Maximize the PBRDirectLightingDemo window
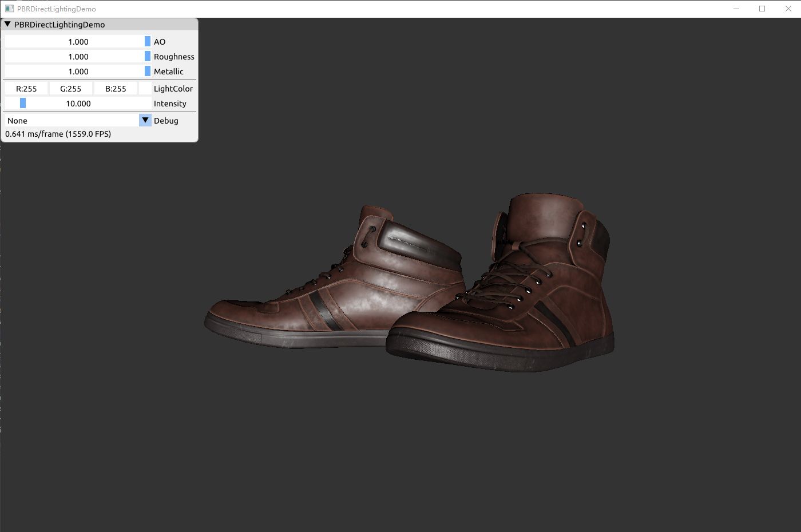This screenshot has width=801, height=532. point(762,9)
